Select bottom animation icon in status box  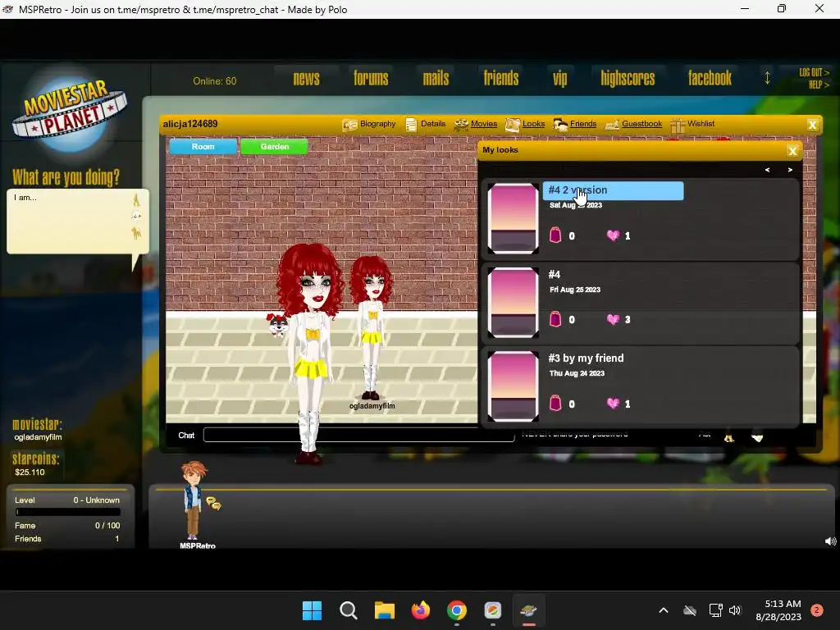coord(137,233)
